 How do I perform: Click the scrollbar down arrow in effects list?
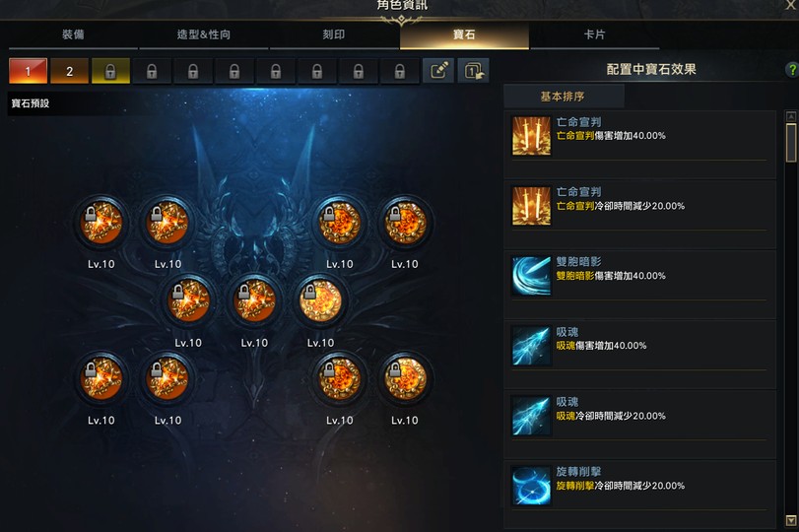tap(791, 521)
